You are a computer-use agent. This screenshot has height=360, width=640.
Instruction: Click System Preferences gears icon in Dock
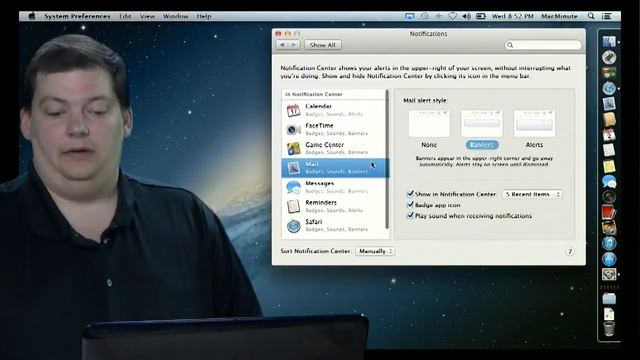(609, 274)
